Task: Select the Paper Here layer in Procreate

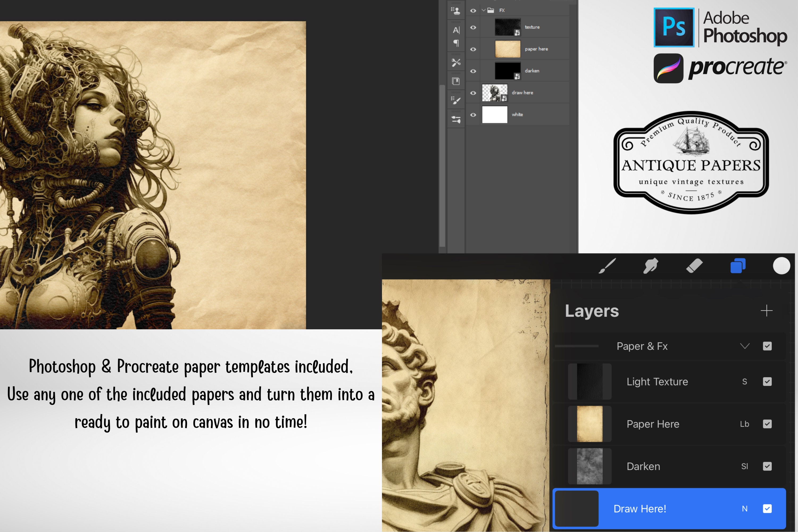Action: point(669,424)
